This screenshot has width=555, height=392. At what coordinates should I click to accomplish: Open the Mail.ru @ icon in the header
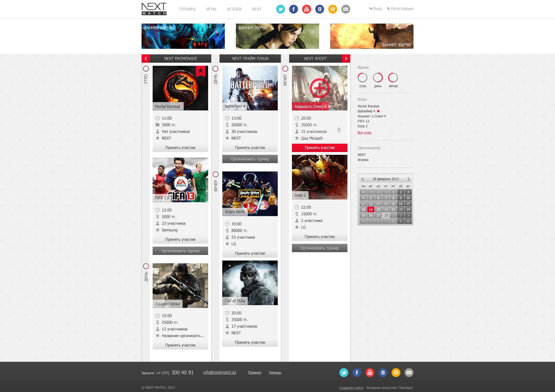332,9
